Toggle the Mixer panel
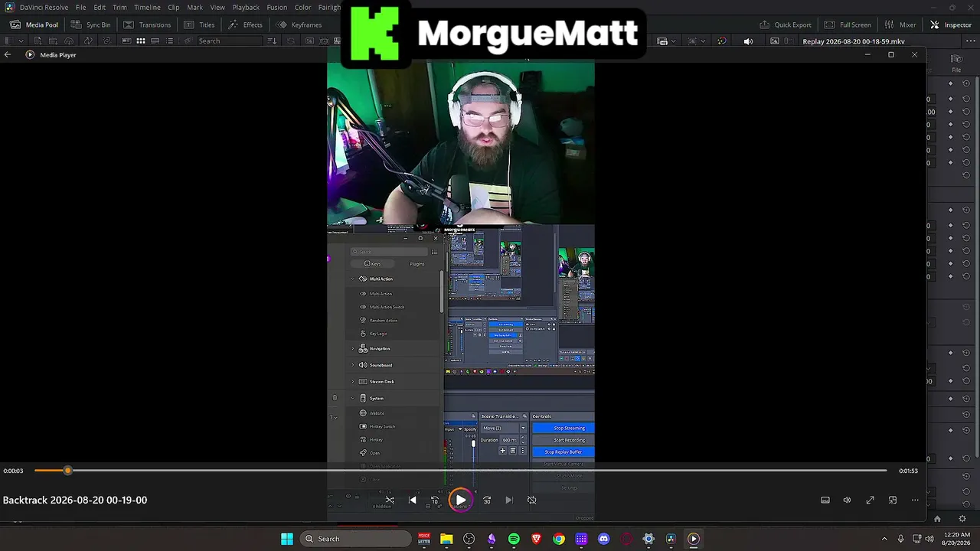The width and height of the screenshot is (980, 551). (x=900, y=24)
